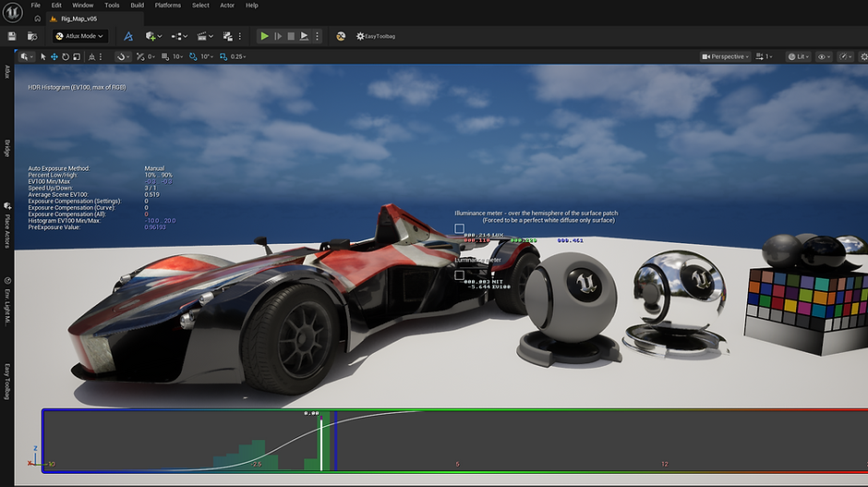Open the Window menu

pos(82,5)
